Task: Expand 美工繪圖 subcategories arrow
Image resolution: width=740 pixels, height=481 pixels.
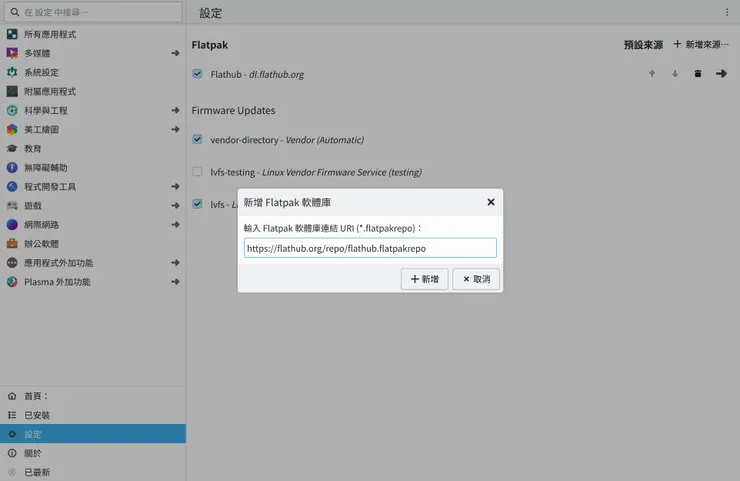Action: (176, 129)
